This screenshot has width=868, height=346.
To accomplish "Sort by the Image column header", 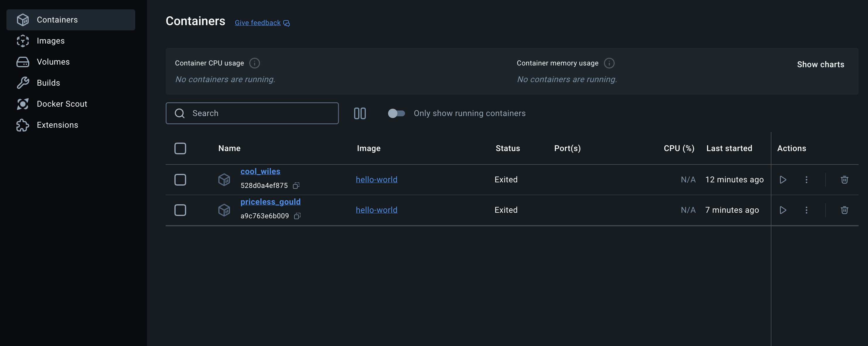I will pos(369,148).
